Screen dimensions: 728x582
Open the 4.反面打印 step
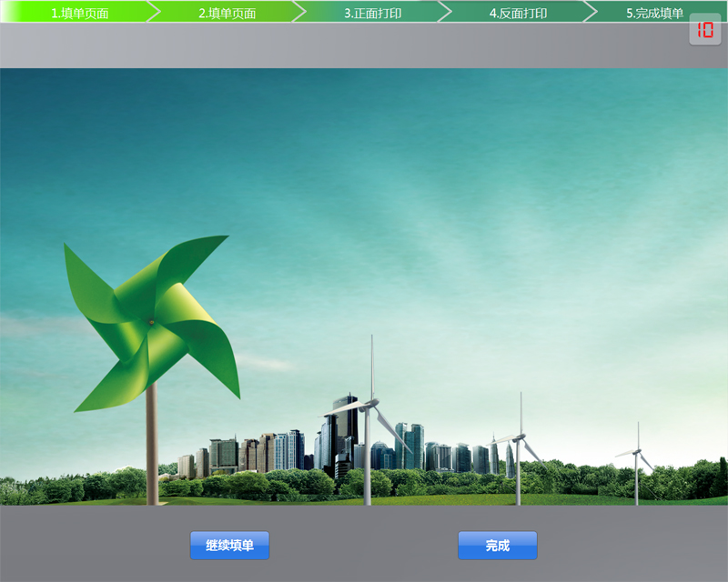pos(518,13)
